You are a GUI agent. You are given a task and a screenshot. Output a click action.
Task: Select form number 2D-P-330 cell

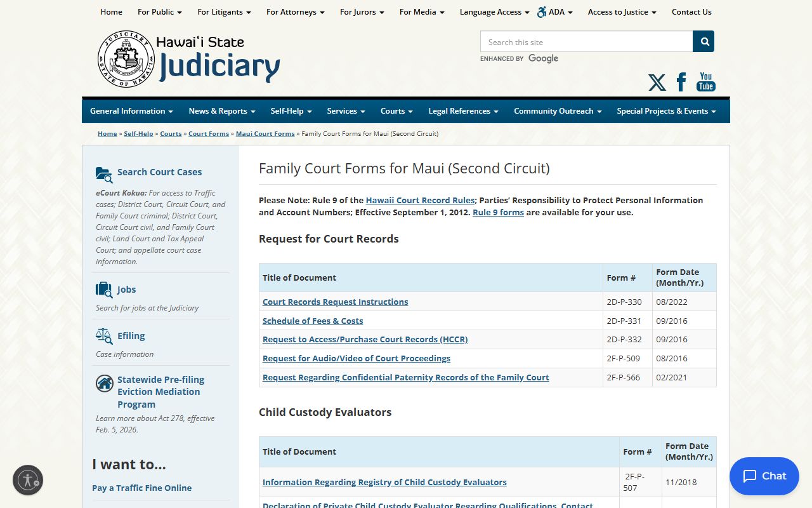[627, 302]
